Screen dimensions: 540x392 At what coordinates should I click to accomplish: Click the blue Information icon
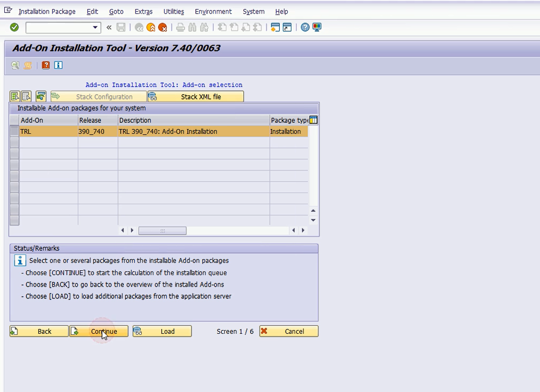pos(58,65)
